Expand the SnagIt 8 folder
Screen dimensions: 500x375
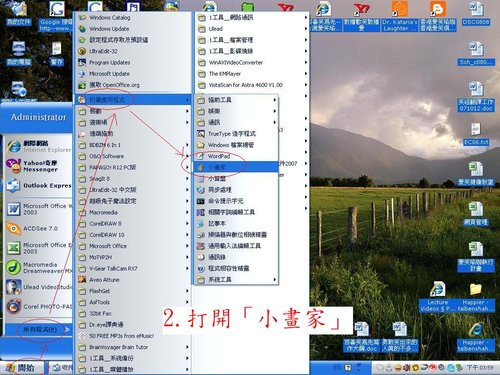point(133,179)
